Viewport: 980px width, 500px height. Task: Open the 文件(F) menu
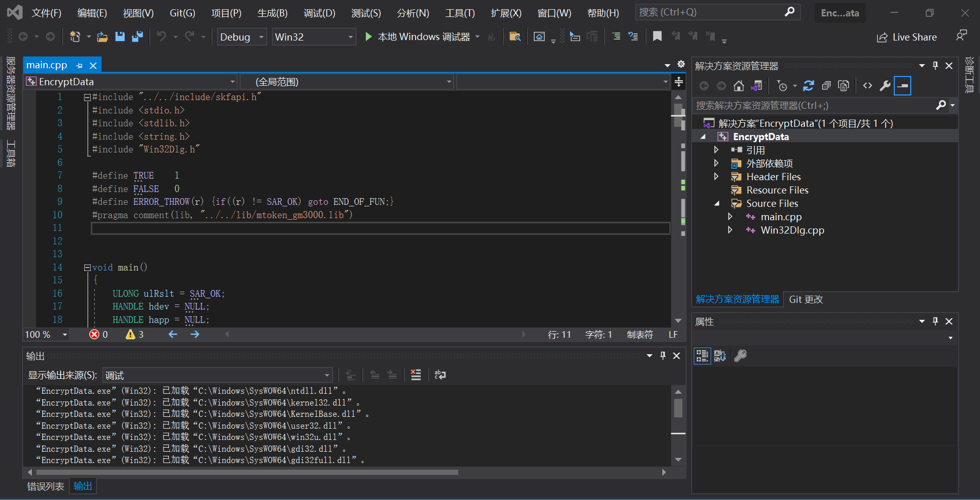click(x=46, y=13)
